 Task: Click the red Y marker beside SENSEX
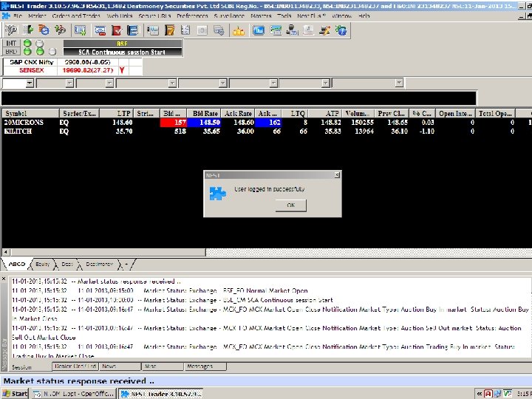click(122, 70)
